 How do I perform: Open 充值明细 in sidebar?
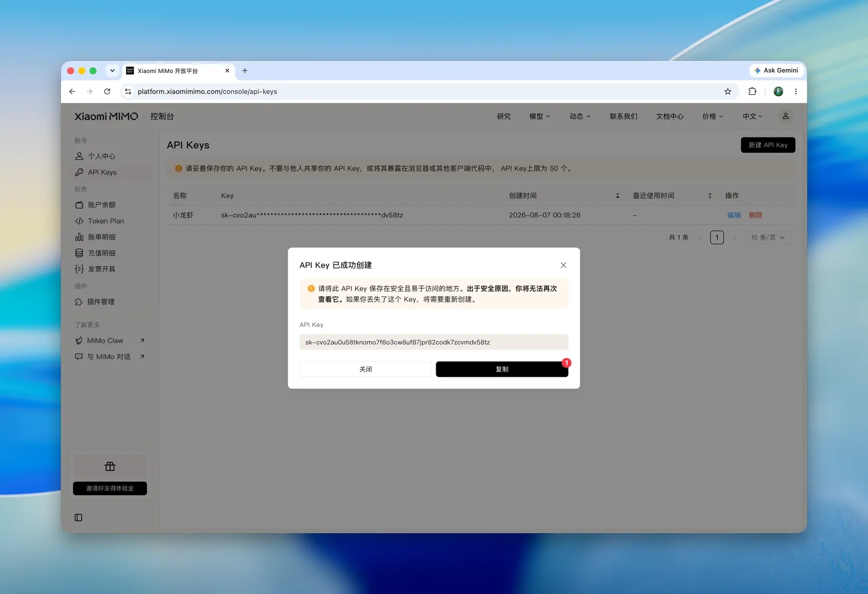tap(111, 253)
